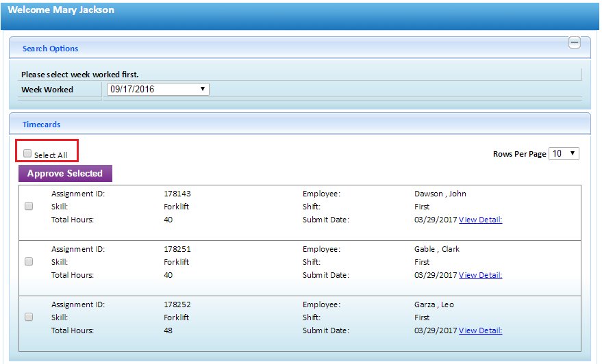Click the Search Options header
The height and width of the screenshot is (364, 602).
tap(50, 49)
